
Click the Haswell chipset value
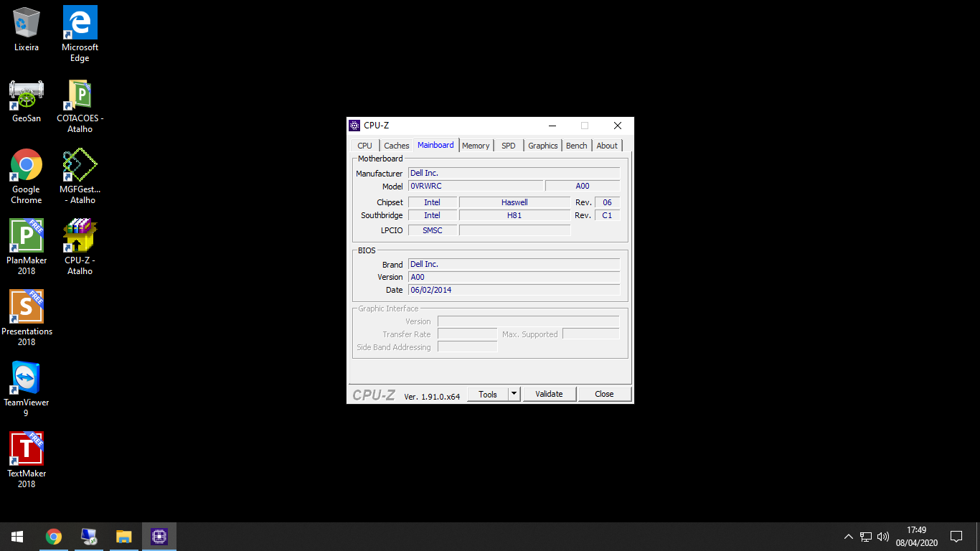(x=514, y=202)
